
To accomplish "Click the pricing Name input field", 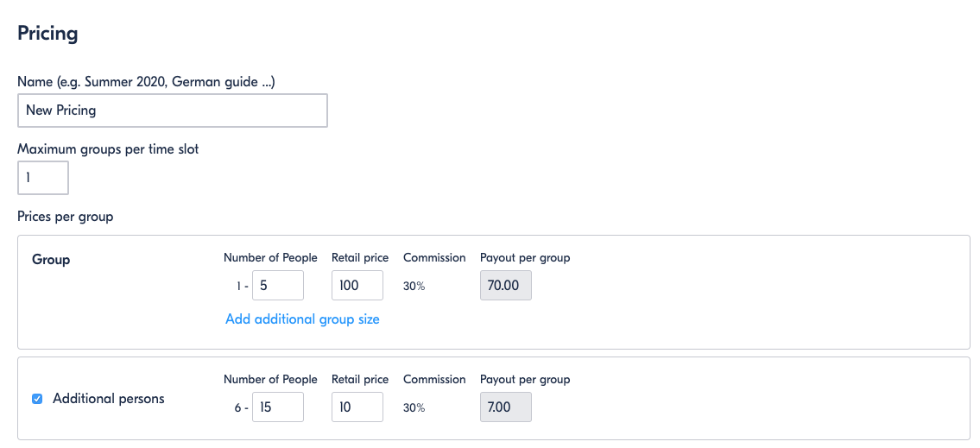I will pos(172,110).
